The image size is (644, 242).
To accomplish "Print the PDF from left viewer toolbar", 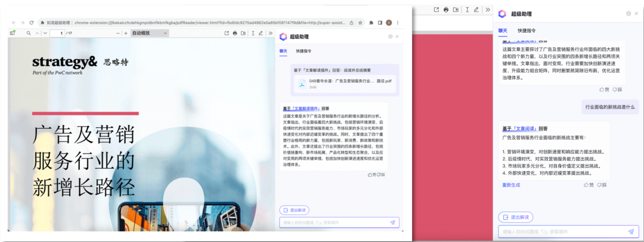I will [x=235, y=33].
